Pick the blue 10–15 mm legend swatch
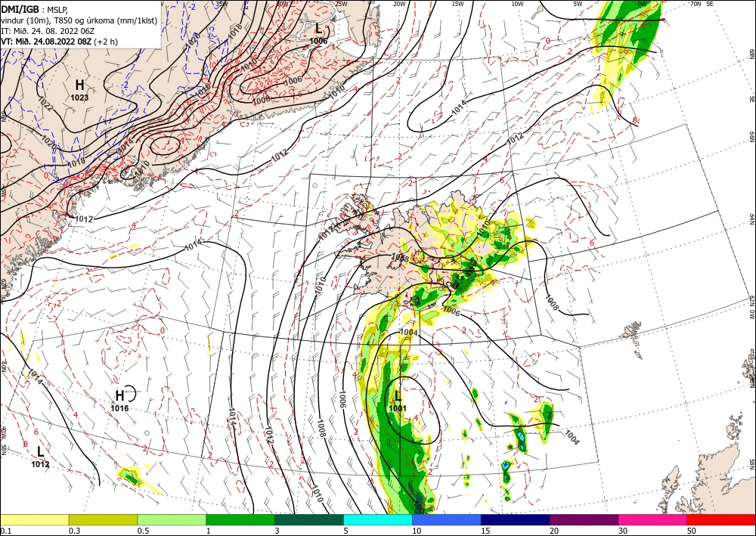The image size is (756, 536). 447,519
